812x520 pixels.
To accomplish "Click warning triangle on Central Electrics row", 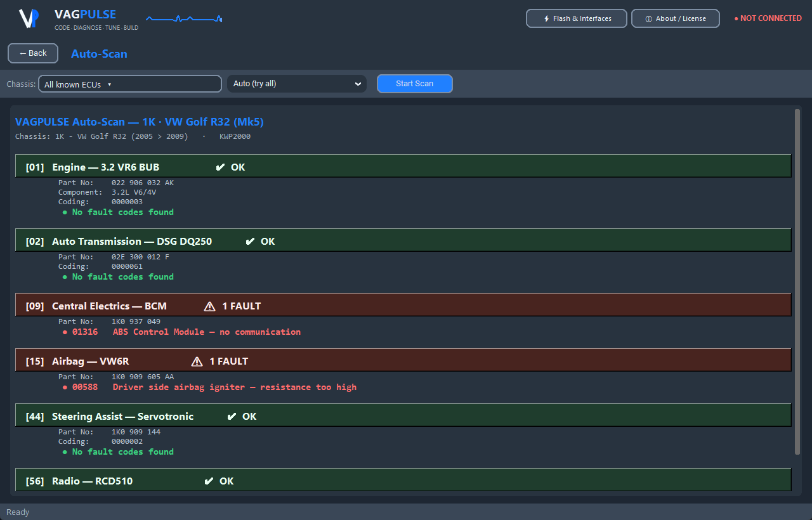I will 210,306.
